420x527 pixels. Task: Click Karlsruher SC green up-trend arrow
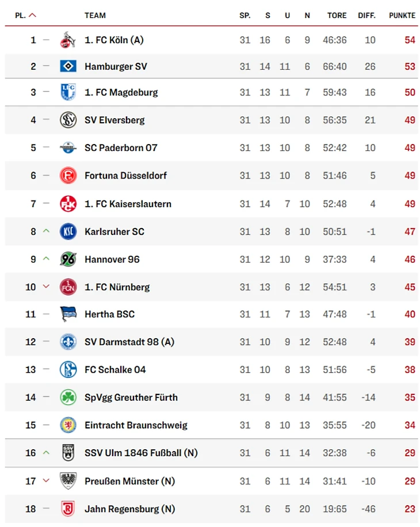tap(47, 232)
